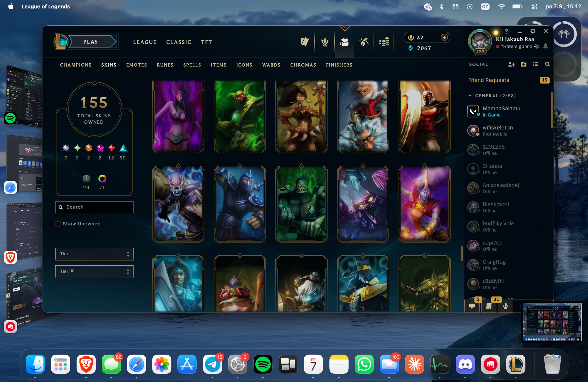The image size is (588, 382).
Task: Open client settings gear icon
Action: pyautogui.click(x=533, y=31)
